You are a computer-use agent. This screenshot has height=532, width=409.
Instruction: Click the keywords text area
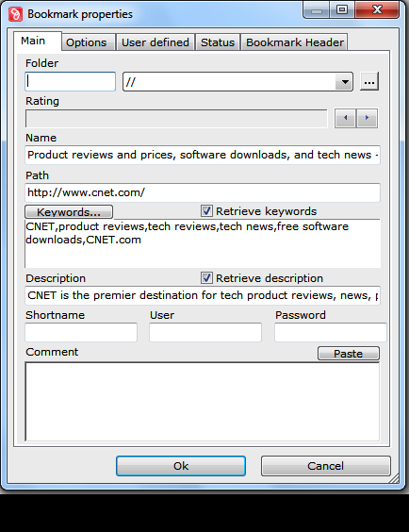click(x=203, y=243)
